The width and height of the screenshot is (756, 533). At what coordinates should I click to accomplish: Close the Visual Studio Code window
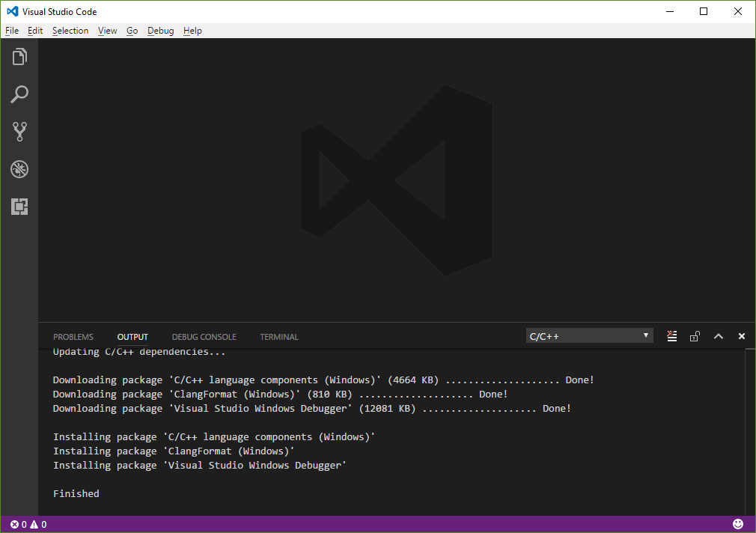pyautogui.click(x=738, y=11)
